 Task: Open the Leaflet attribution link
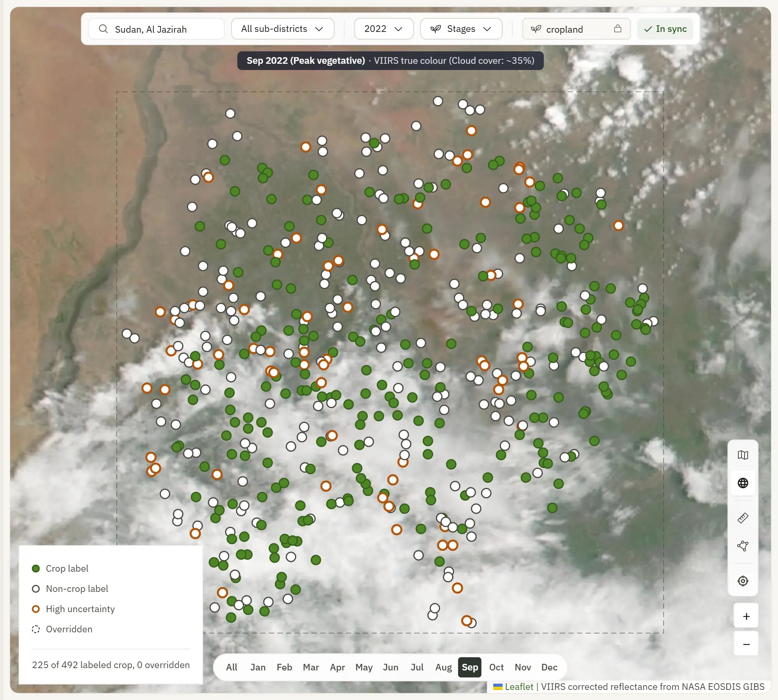pos(519,687)
